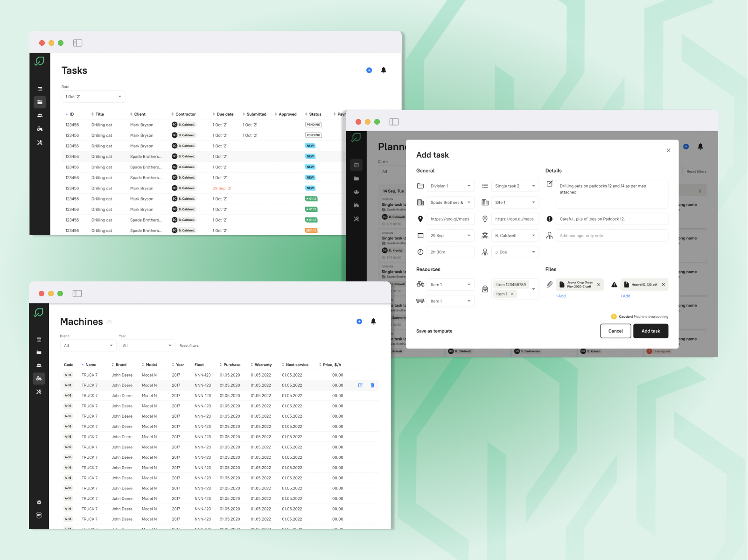
Task: Open the wrench tools icon in Machines sidebar
Action: tap(39, 392)
